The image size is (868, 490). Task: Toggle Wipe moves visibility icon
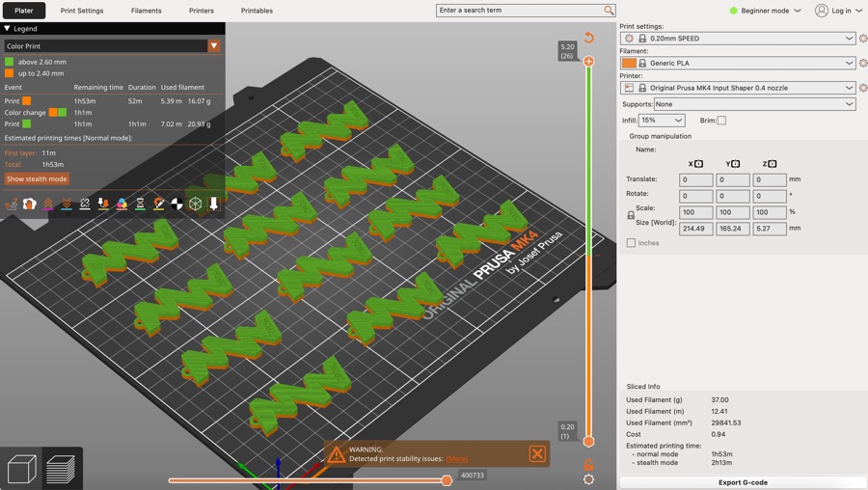pos(29,204)
